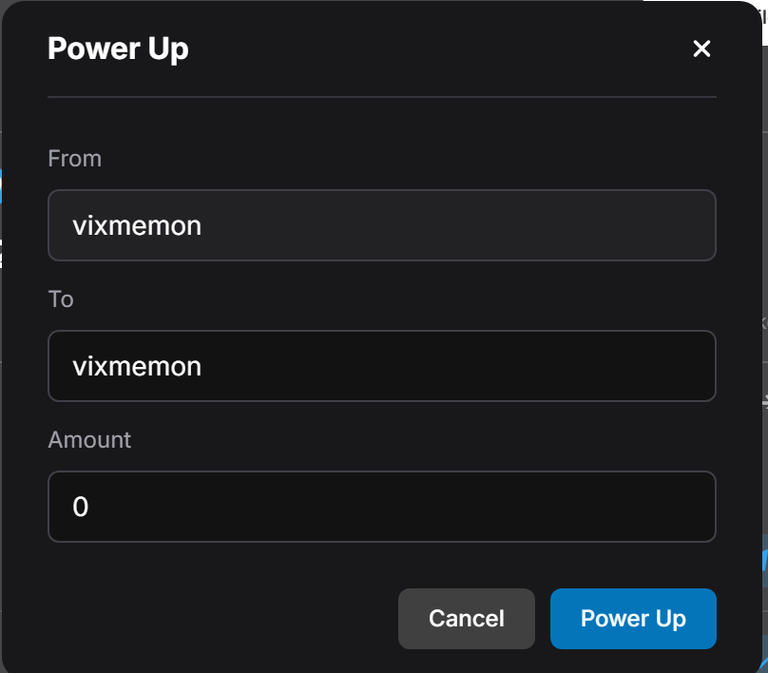Focus the To account input field

coord(382,366)
